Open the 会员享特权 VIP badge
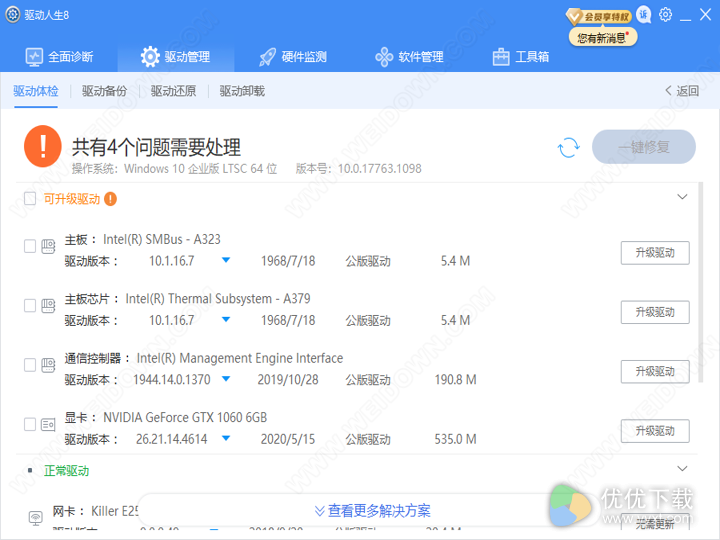The image size is (720, 540). pyautogui.click(x=599, y=17)
